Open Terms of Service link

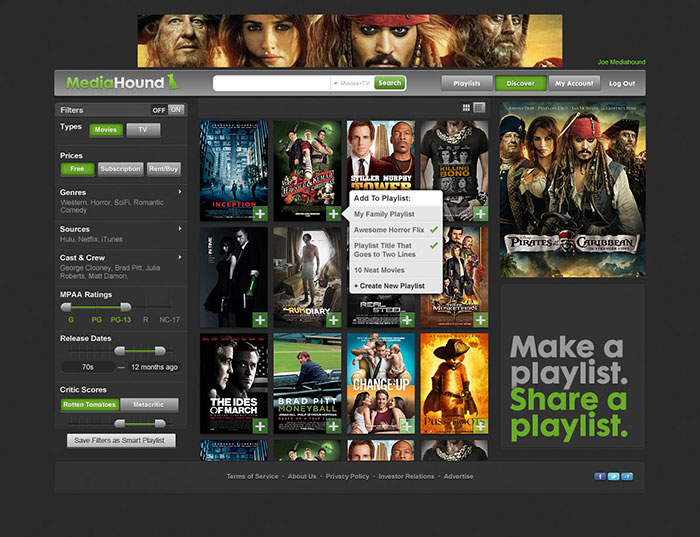(x=252, y=476)
